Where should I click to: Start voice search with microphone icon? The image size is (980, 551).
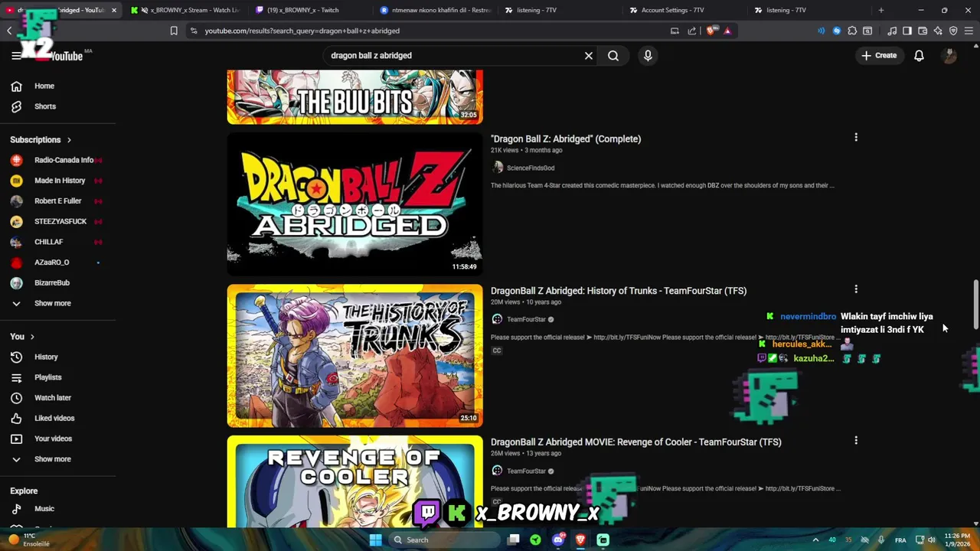[x=648, y=55]
